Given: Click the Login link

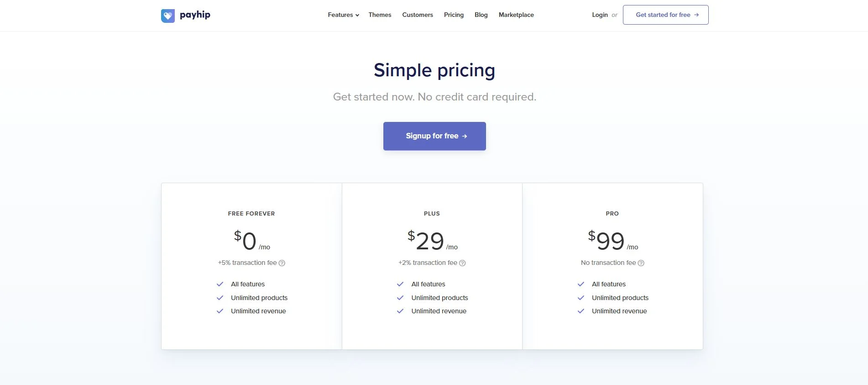Looking at the screenshot, I should pos(600,15).
